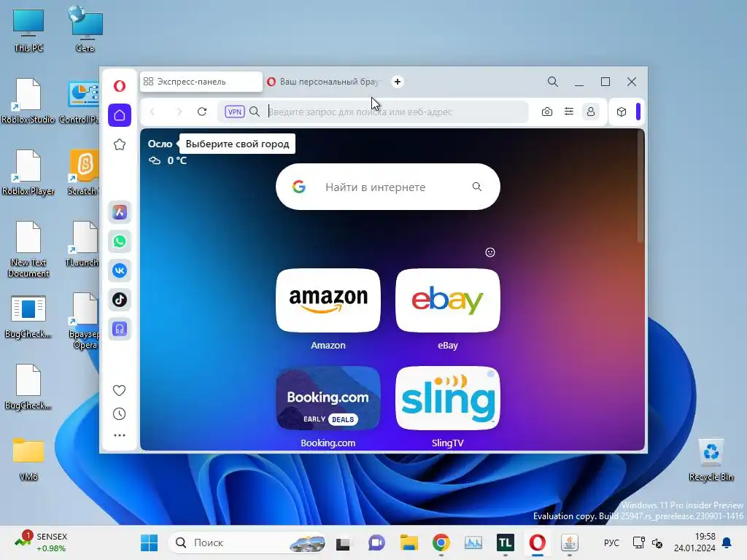This screenshot has width=747, height=560.
Task: Go forward with the forward arrow
Action: click(179, 112)
